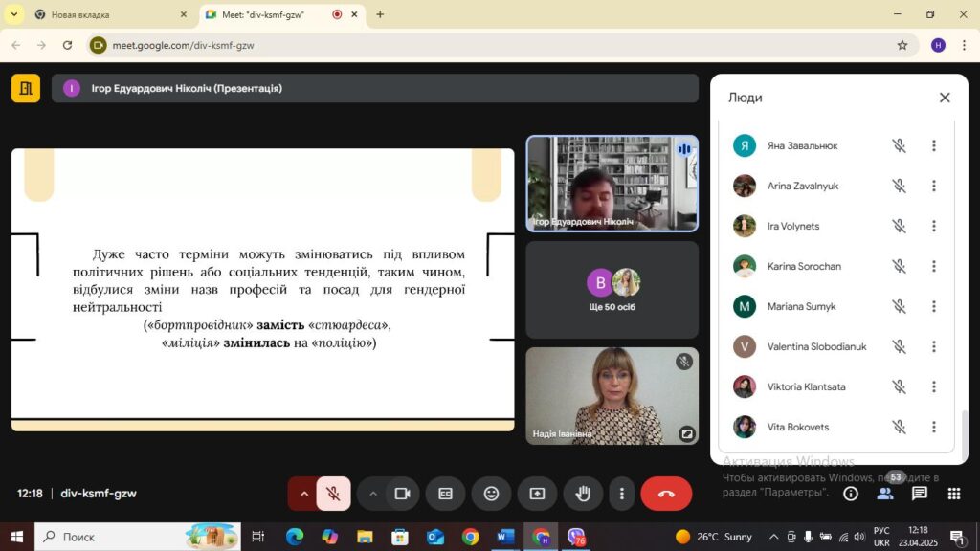
Task: Start presenting your screen
Action: 538,494
